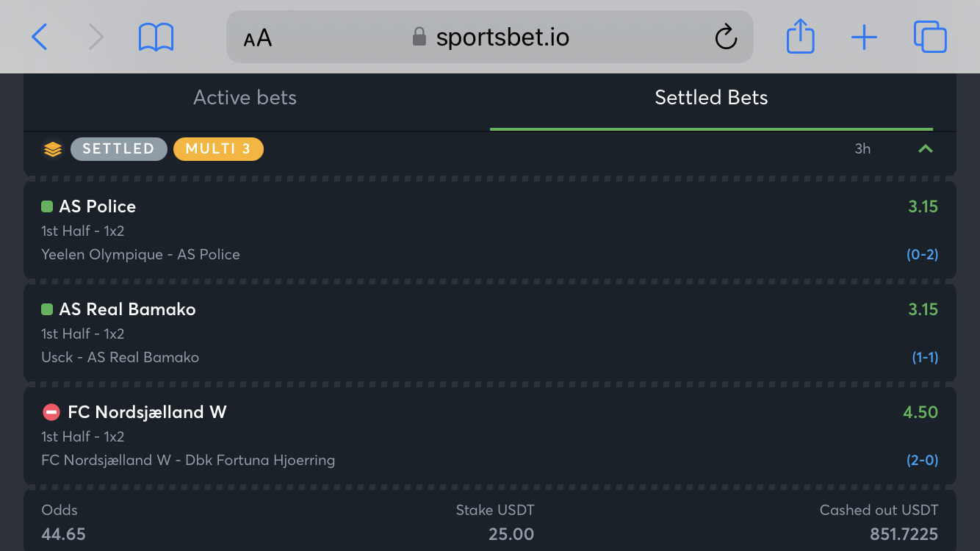Select the Settled Bets tab

point(711,98)
